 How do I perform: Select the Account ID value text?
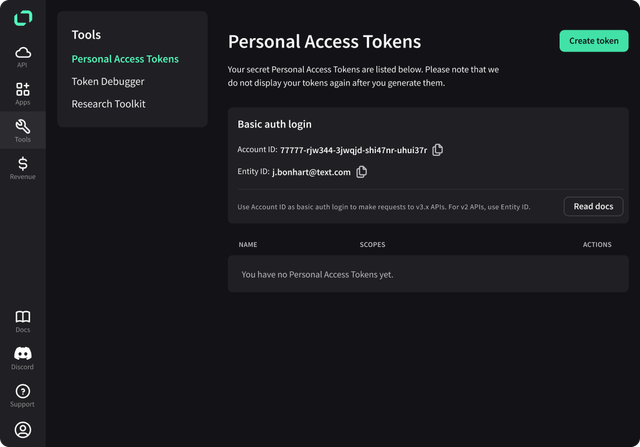pos(353,150)
